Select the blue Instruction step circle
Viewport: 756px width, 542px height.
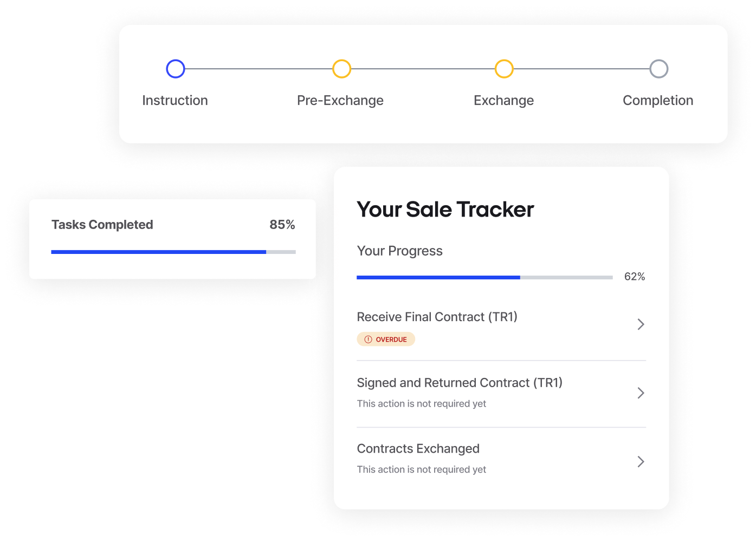click(x=176, y=69)
